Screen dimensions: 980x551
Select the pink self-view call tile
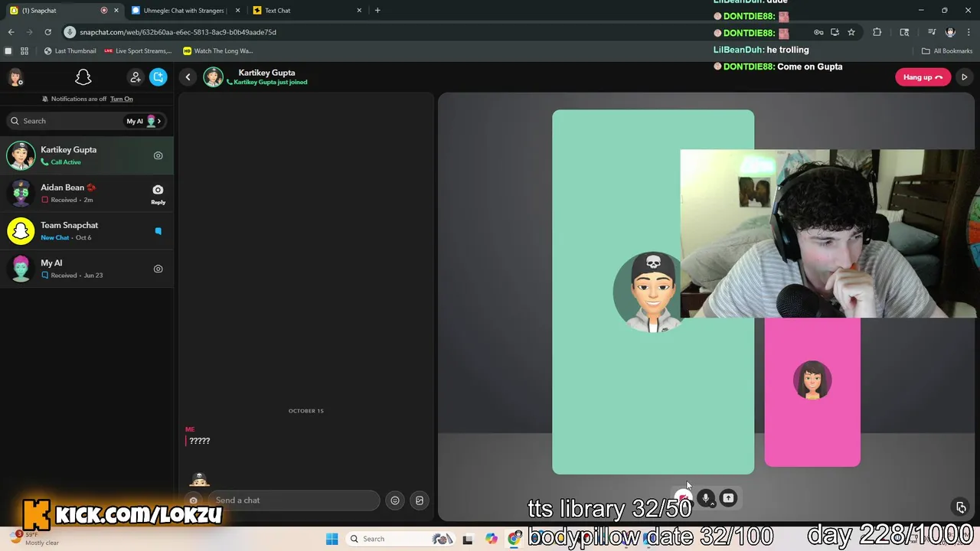pos(812,392)
